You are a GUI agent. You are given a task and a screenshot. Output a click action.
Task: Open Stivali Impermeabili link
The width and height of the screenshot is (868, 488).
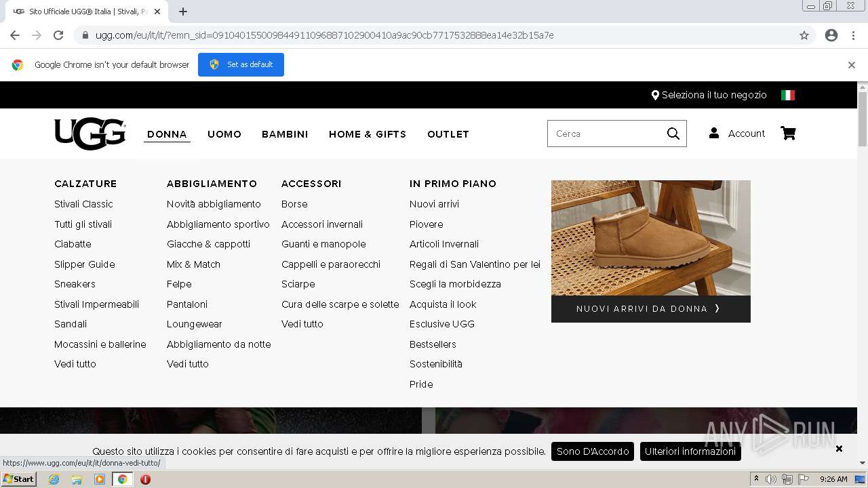point(96,304)
